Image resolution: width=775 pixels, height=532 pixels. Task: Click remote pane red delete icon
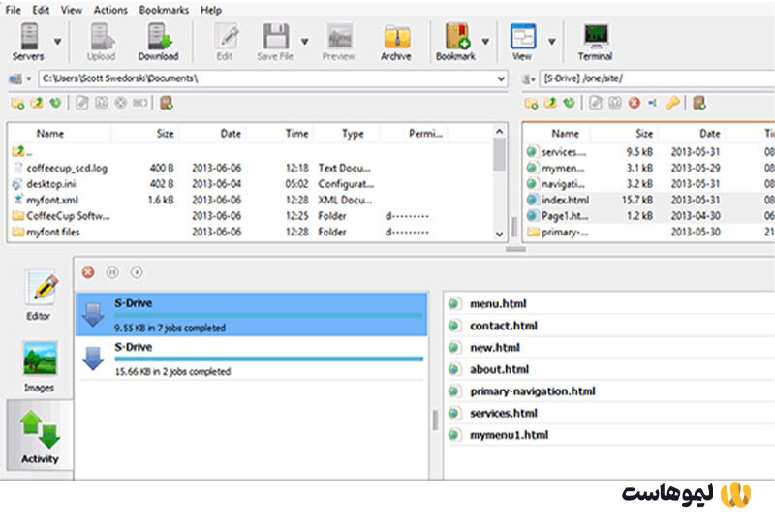coord(635,103)
